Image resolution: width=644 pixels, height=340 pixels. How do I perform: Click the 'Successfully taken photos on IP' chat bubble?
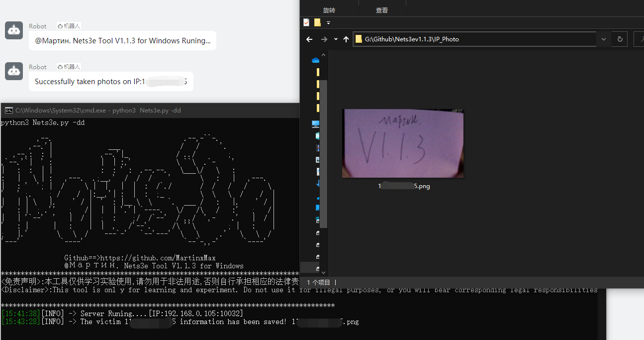(x=111, y=82)
